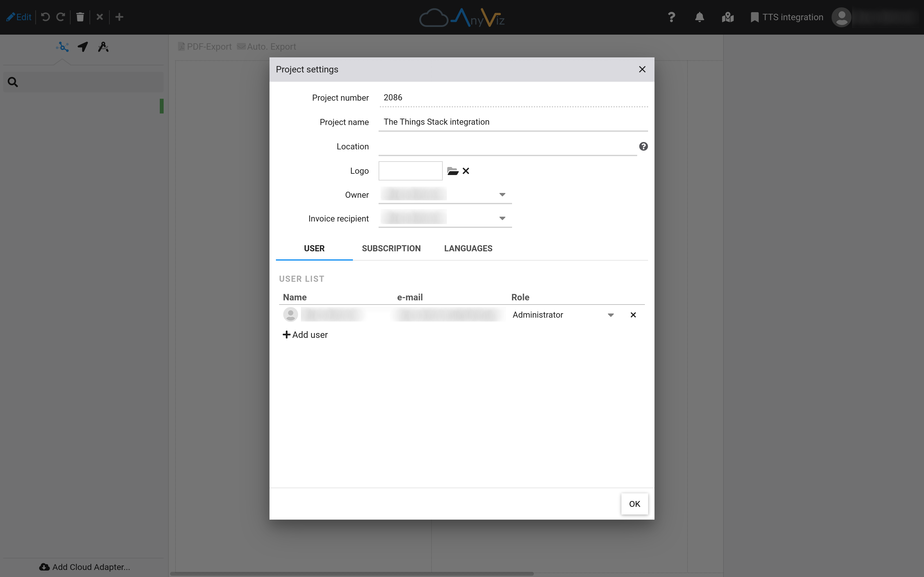Select the navigation arrow panel icon
This screenshot has width=924, height=577.
click(x=83, y=46)
